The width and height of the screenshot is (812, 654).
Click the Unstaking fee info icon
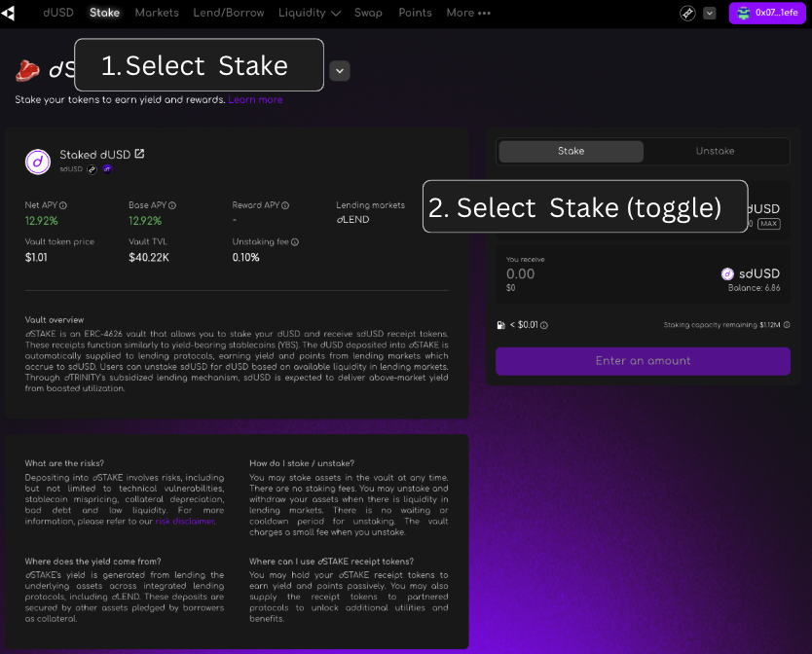pos(295,242)
